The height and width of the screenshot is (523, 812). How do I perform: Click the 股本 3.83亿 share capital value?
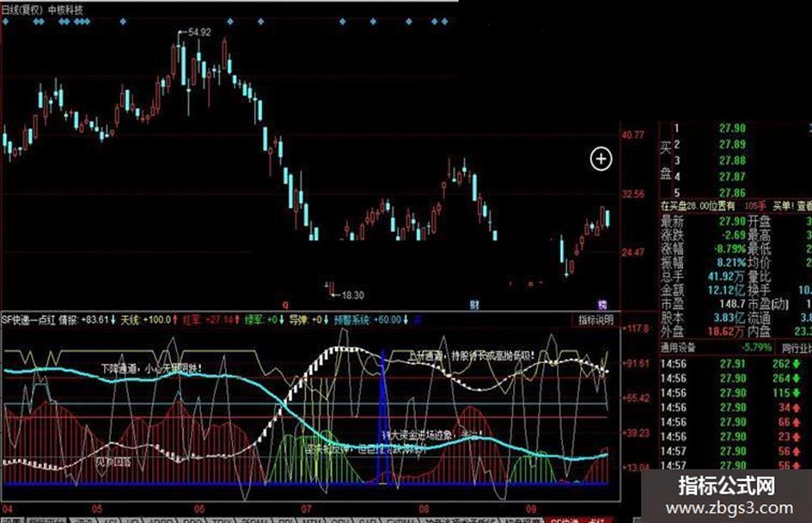pos(730,318)
